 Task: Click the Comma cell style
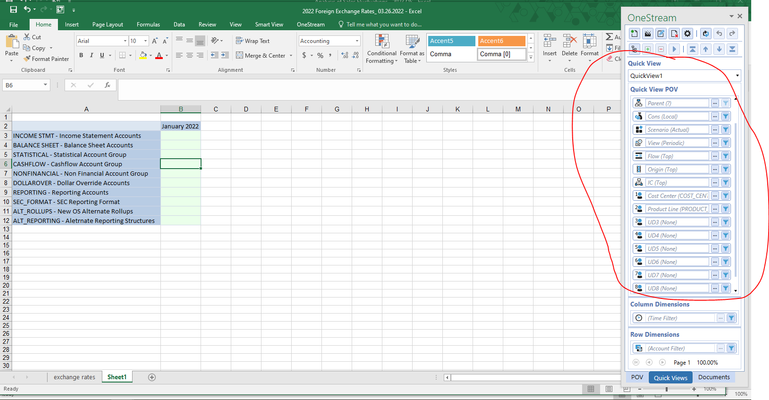[x=451, y=54]
